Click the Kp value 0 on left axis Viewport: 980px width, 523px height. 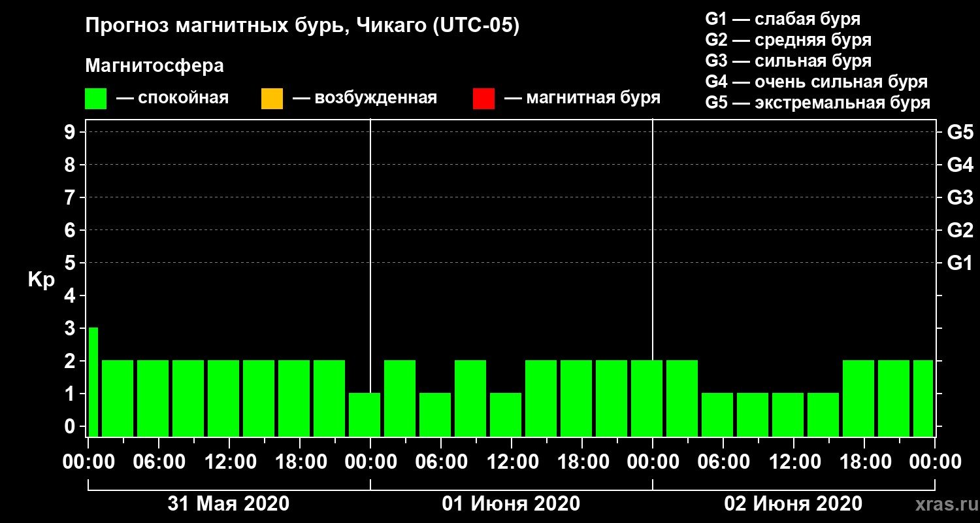70,427
